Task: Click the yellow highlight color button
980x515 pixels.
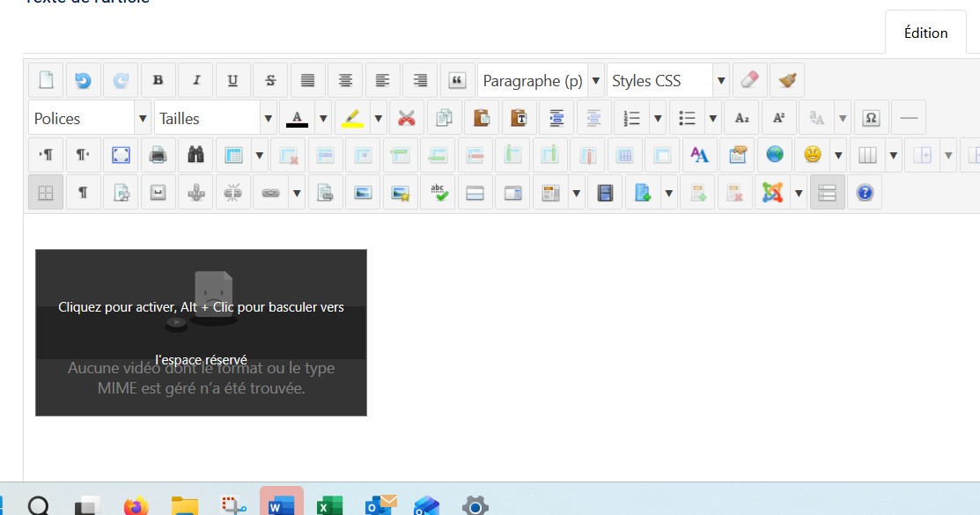Action: pyautogui.click(x=352, y=118)
